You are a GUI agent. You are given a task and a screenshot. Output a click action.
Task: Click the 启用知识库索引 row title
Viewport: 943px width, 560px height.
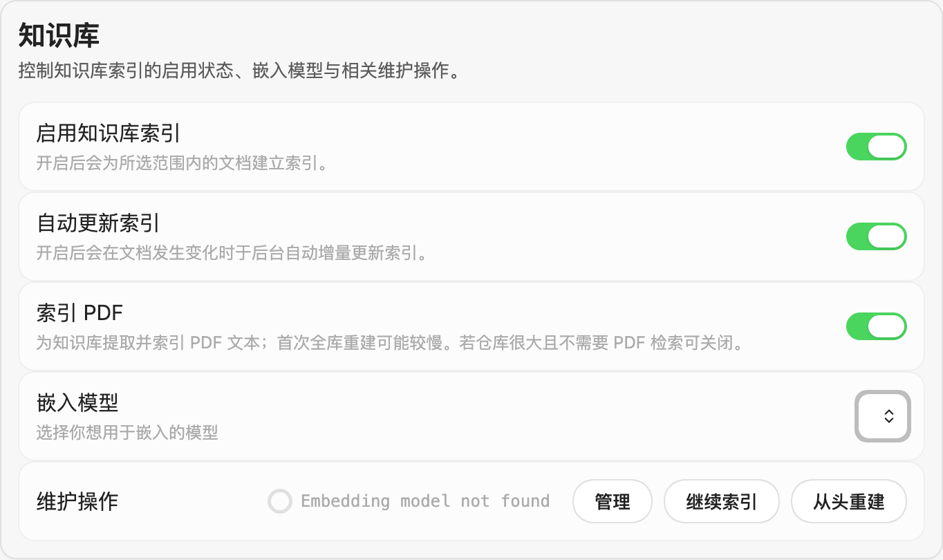tap(109, 133)
